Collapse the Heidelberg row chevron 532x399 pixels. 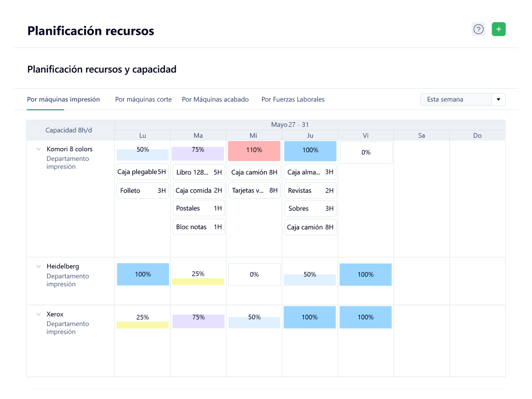coord(39,267)
